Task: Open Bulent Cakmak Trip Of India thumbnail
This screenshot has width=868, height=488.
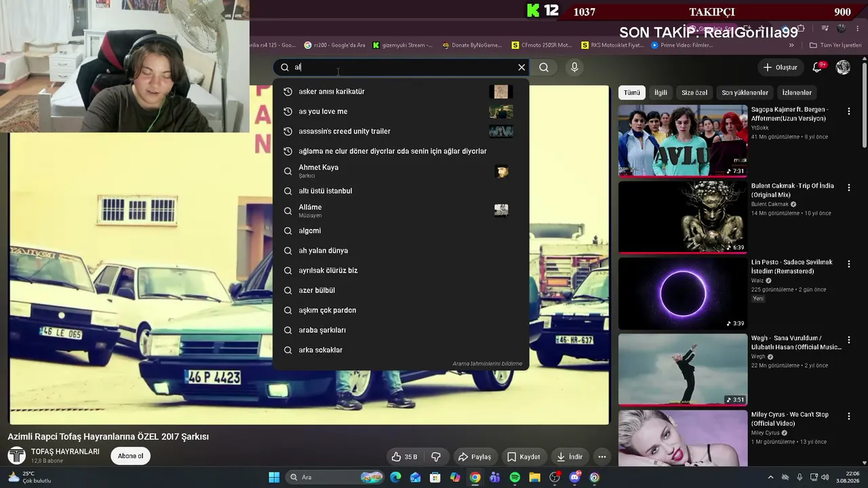Action: click(683, 217)
